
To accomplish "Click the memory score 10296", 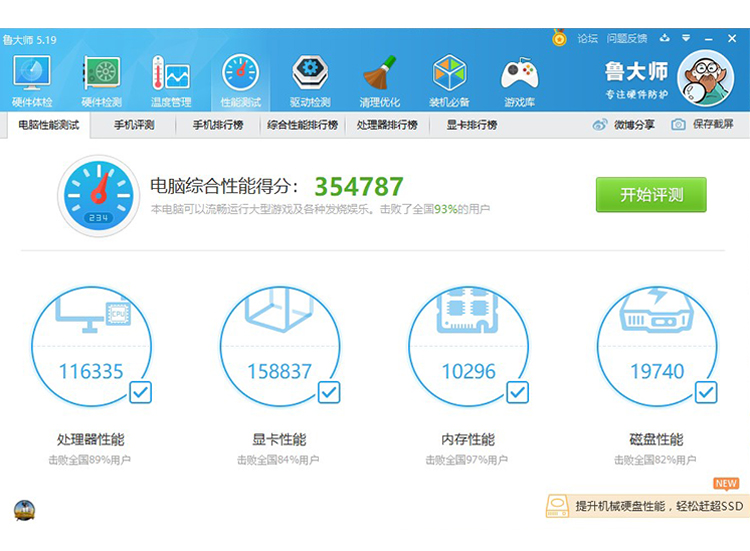I will click(x=468, y=371).
